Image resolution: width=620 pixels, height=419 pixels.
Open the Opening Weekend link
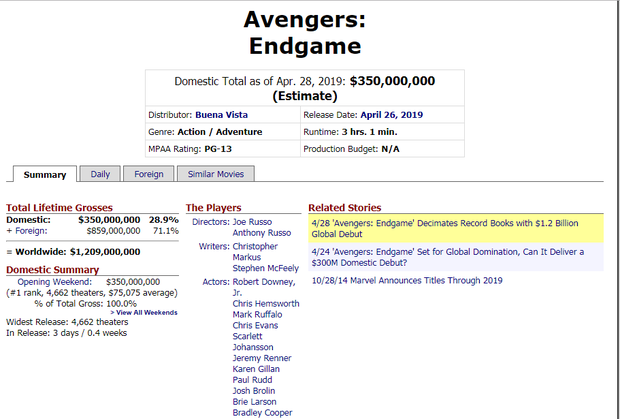click(55, 282)
